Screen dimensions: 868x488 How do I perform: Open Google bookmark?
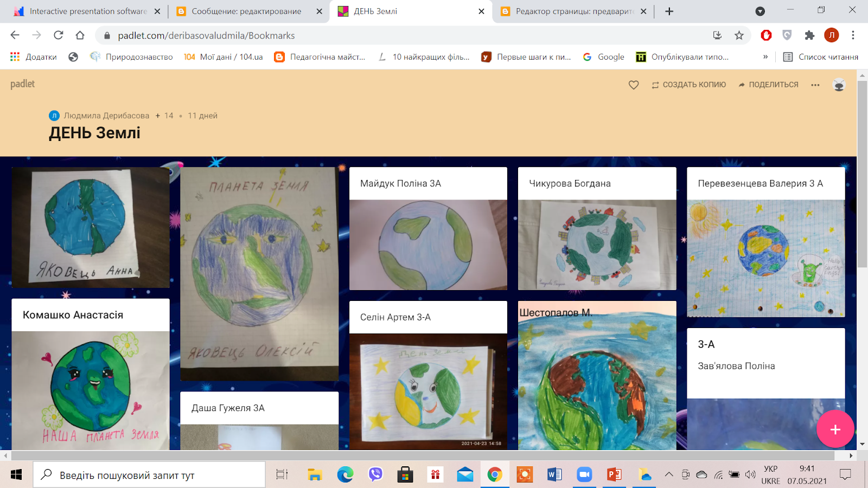pos(603,57)
